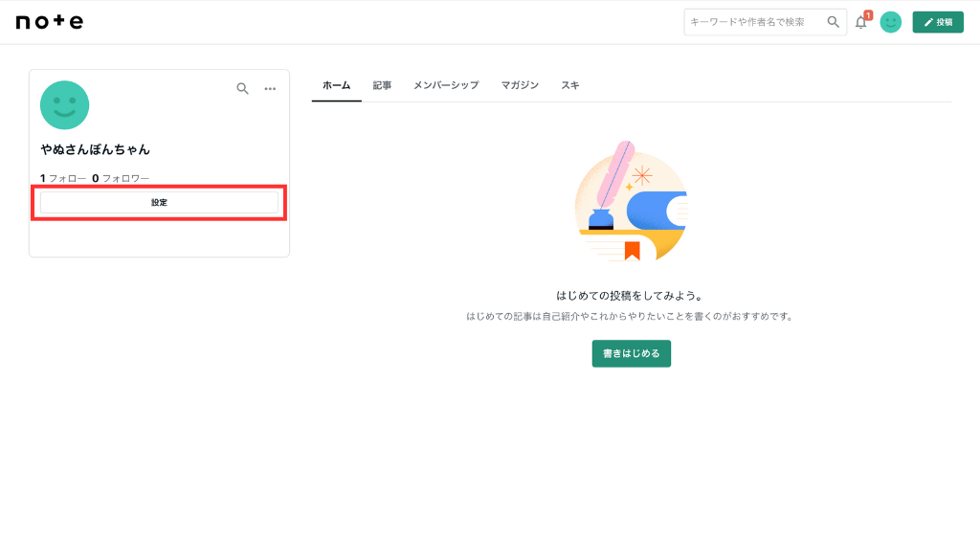
Task: Click the magnifier icon in header search box
Action: pos(834,22)
